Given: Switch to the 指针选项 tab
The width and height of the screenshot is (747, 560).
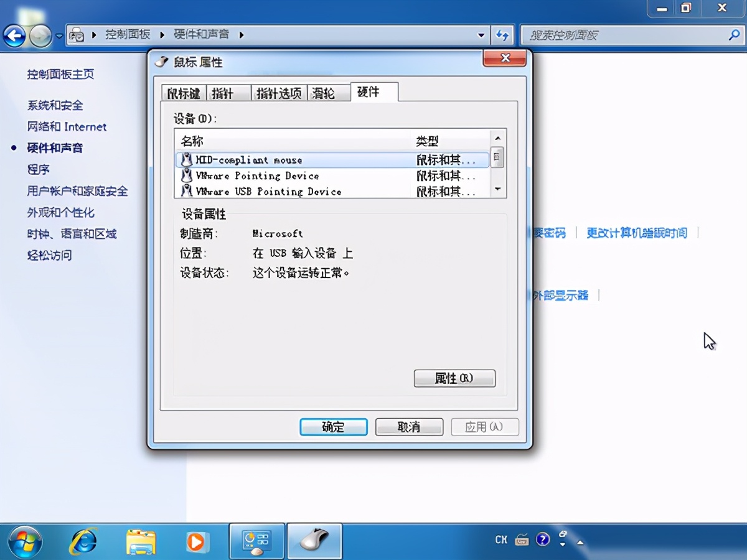Looking at the screenshot, I should pos(278,92).
